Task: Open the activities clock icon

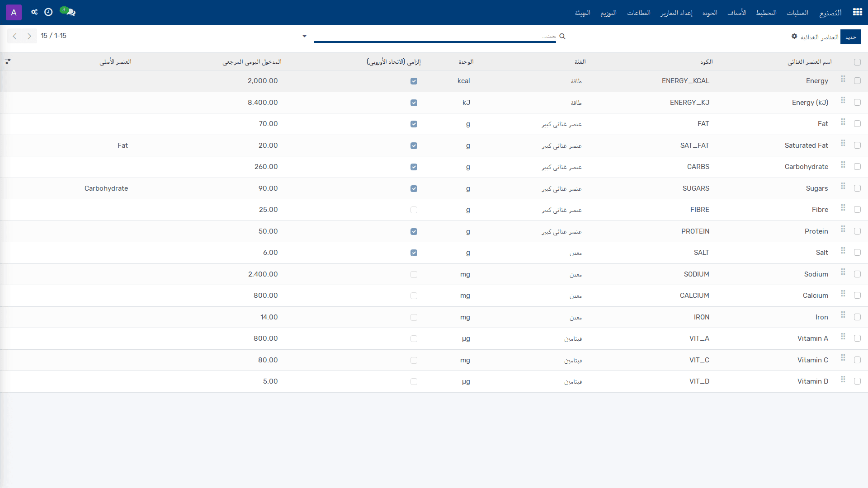Action: [x=48, y=12]
